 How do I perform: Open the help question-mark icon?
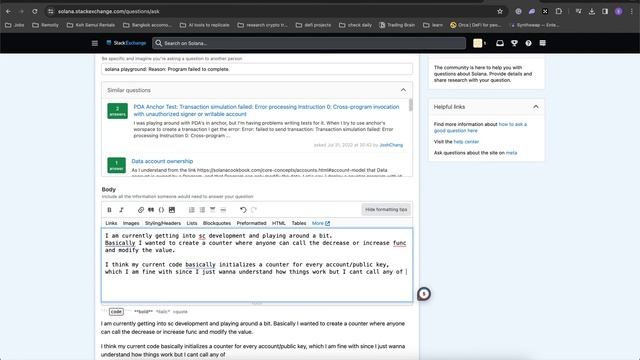pos(529,43)
